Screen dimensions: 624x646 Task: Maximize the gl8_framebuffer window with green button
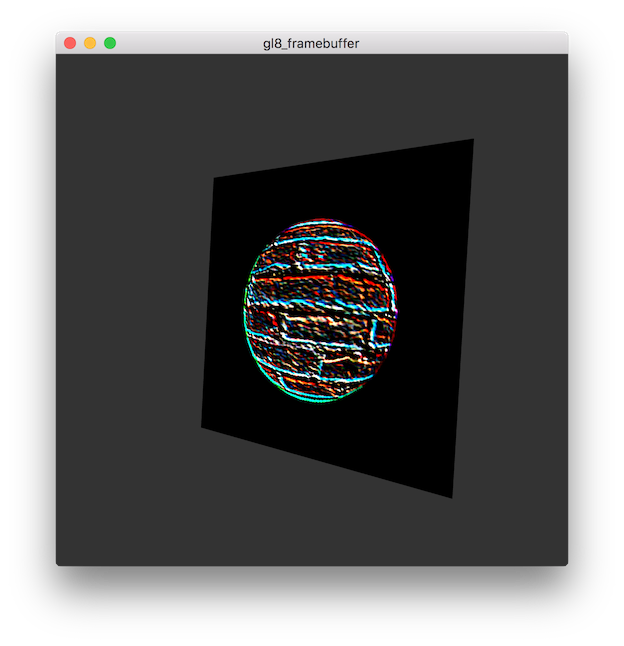click(110, 43)
